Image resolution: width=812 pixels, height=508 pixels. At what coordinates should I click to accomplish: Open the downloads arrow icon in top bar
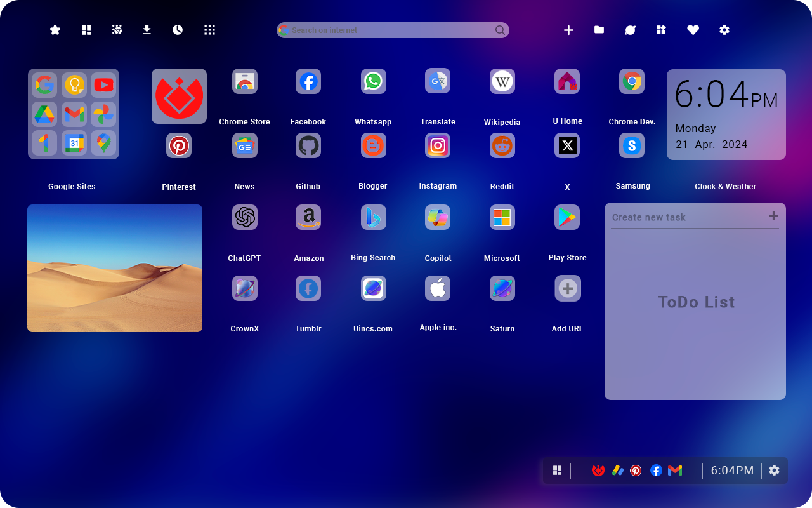(x=147, y=30)
